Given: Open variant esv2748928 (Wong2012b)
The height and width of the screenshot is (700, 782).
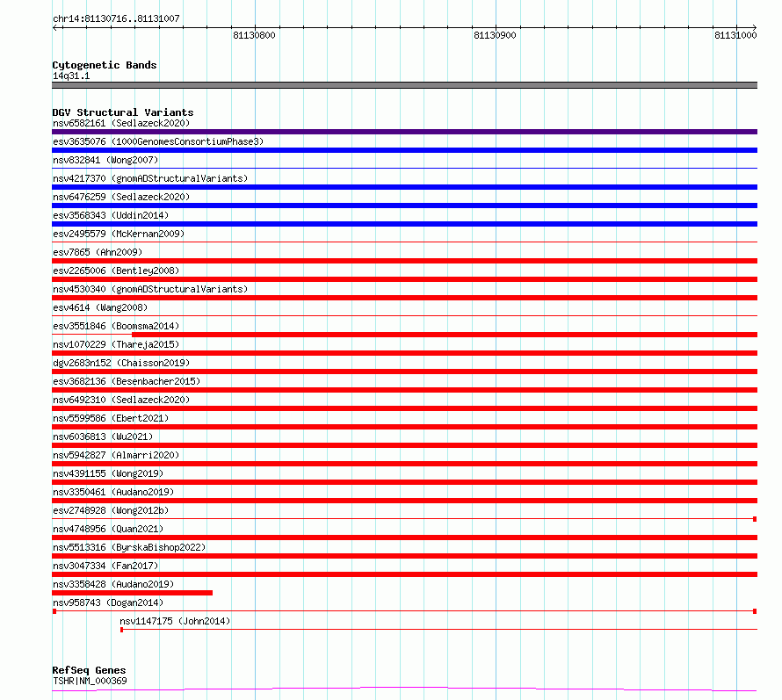Looking at the screenshot, I should pyautogui.click(x=111, y=510).
